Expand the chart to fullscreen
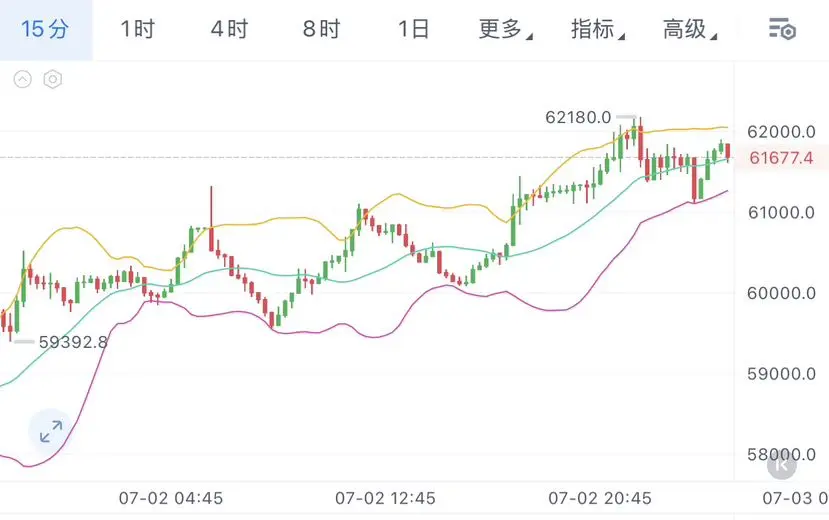Image resolution: width=829 pixels, height=520 pixels. 51,431
